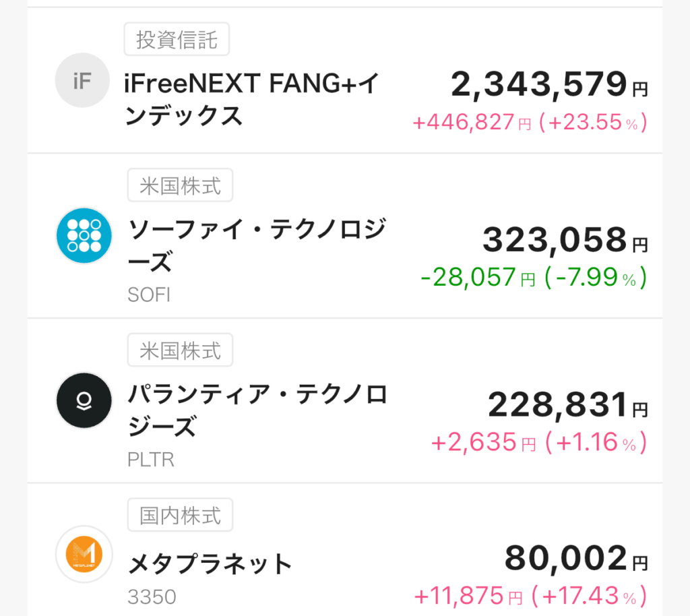Click the orange Metaplanet logo icon
Viewport: 690px width, 616px height.
84,553
